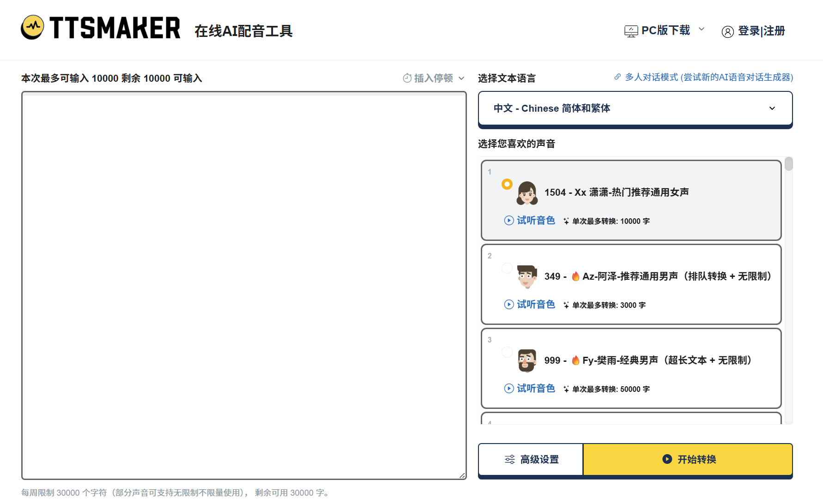Expand the 插入停顿 dropdown
The height and width of the screenshot is (504, 823).
pos(462,78)
